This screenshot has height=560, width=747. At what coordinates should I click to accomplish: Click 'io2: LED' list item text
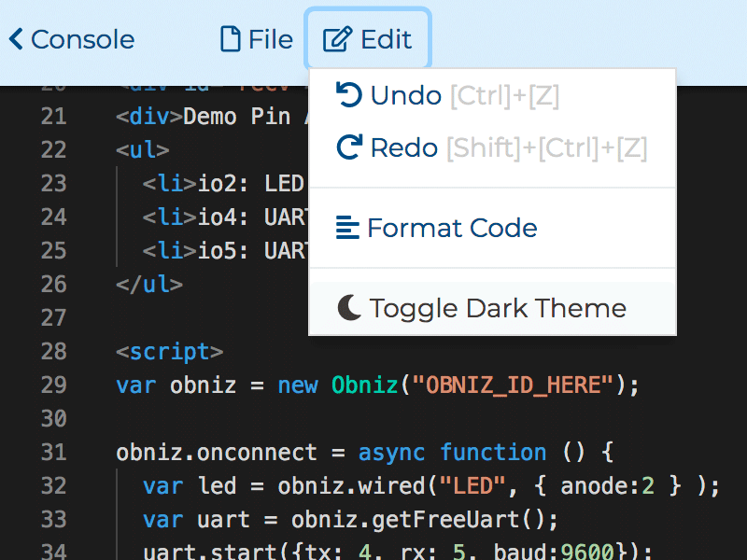click(250, 184)
